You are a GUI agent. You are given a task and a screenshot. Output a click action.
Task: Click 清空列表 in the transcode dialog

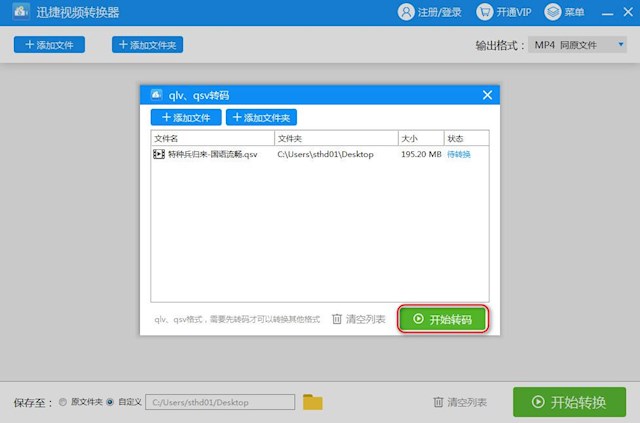(x=359, y=319)
